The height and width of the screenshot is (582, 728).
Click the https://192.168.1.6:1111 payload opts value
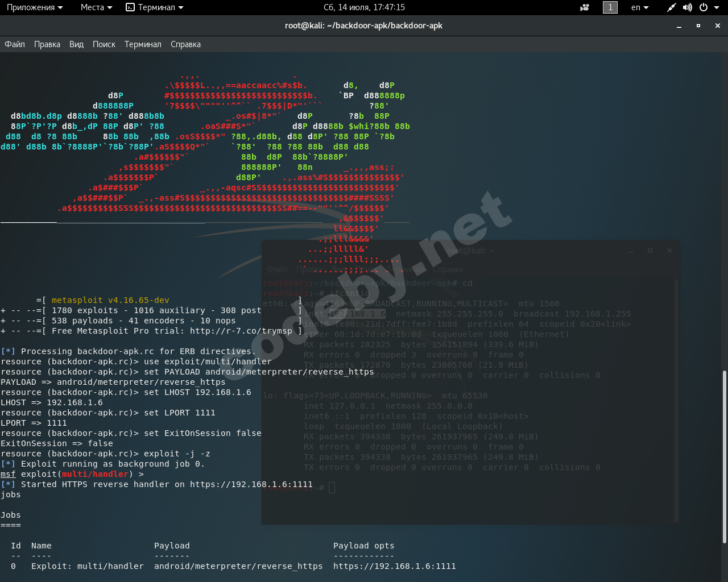[x=395, y=566]
